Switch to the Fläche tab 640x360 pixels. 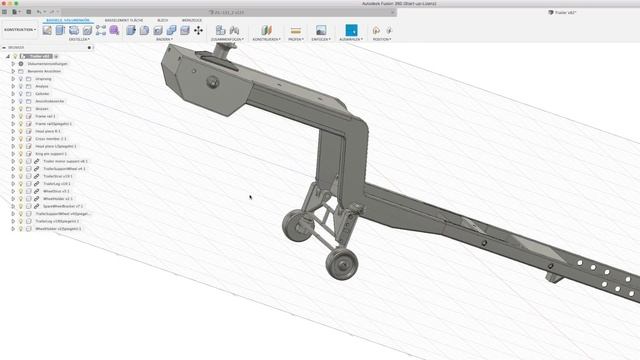(124, 20)
